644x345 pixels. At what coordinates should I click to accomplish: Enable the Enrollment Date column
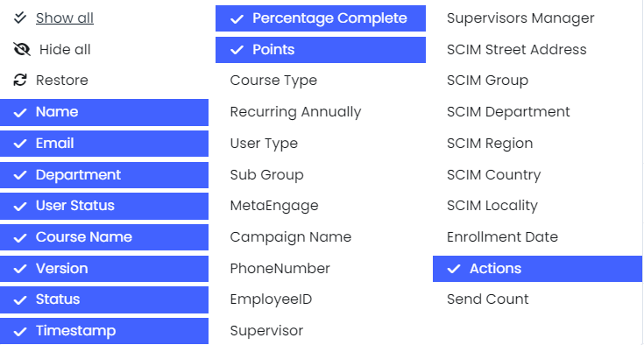(537, 237)
